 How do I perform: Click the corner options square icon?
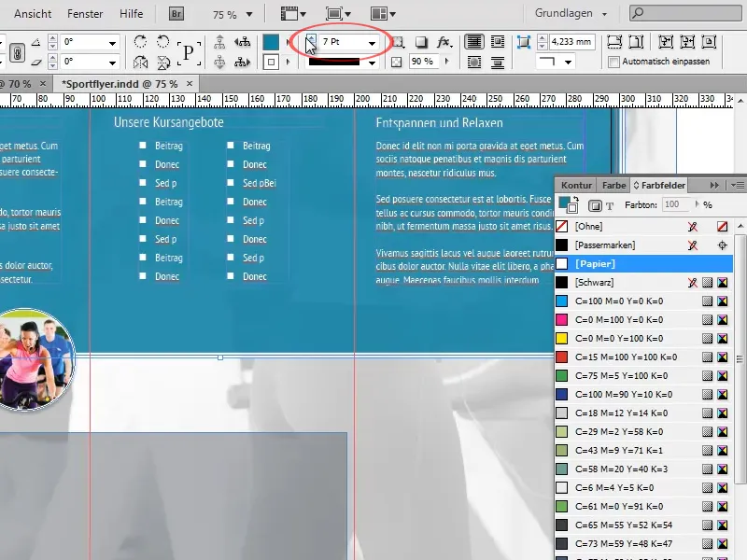524,42
